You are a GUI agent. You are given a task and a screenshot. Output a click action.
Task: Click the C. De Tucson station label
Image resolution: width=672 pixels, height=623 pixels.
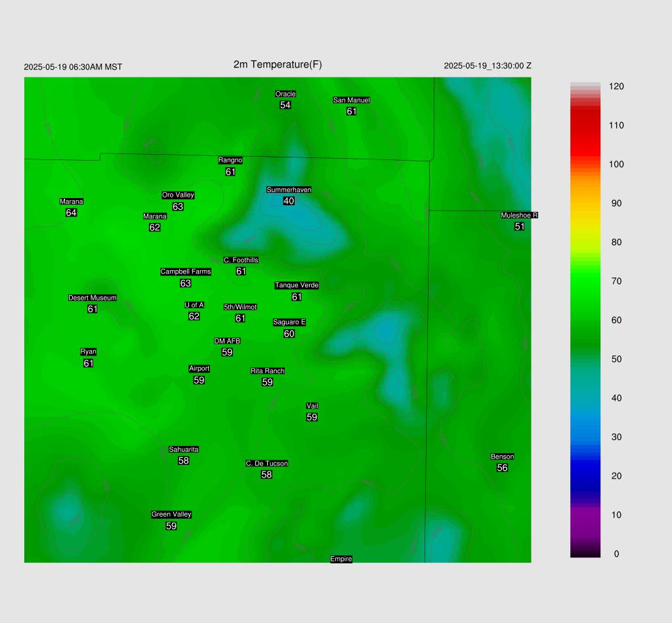(x=266, y=463)
